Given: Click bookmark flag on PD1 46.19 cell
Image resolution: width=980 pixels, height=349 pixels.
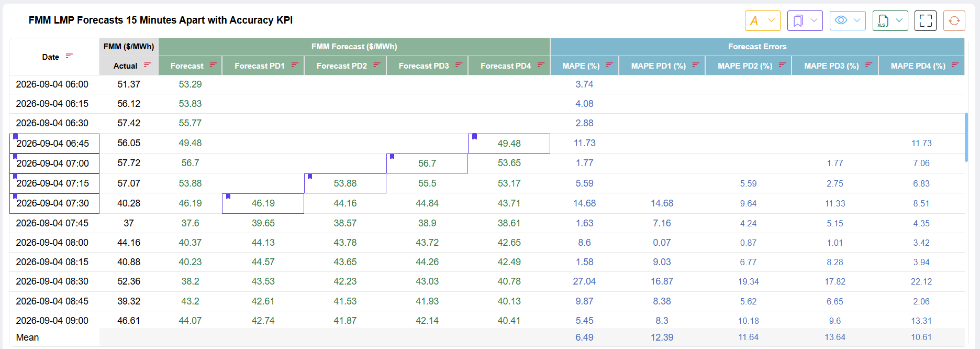Looking at the screenshot, I should (228, 196).
